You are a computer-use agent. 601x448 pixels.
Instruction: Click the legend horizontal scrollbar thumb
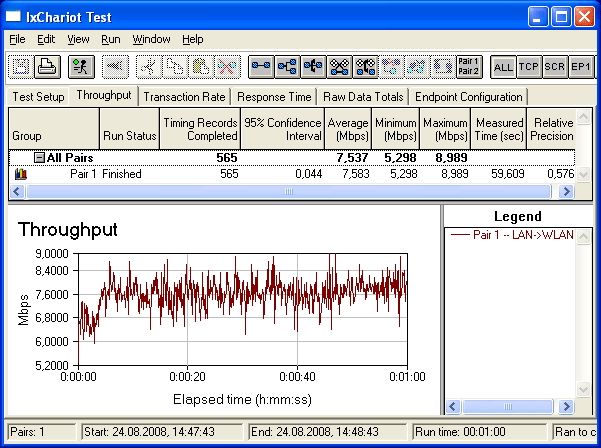pos(508,406)
